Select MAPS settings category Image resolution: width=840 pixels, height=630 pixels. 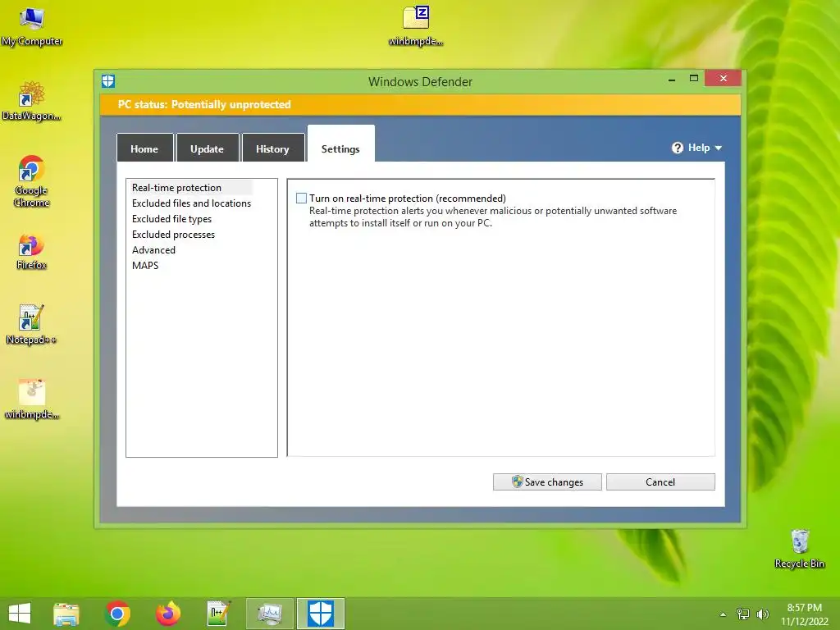point(145,265)
